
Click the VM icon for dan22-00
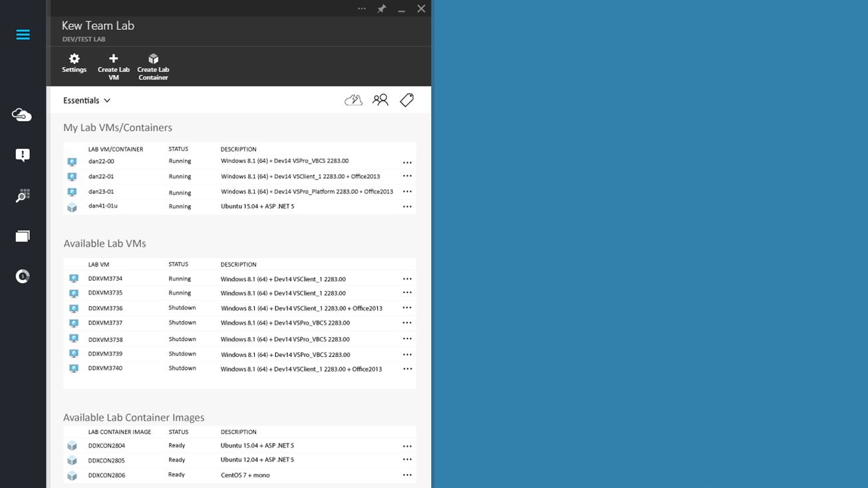coord(72,162)
